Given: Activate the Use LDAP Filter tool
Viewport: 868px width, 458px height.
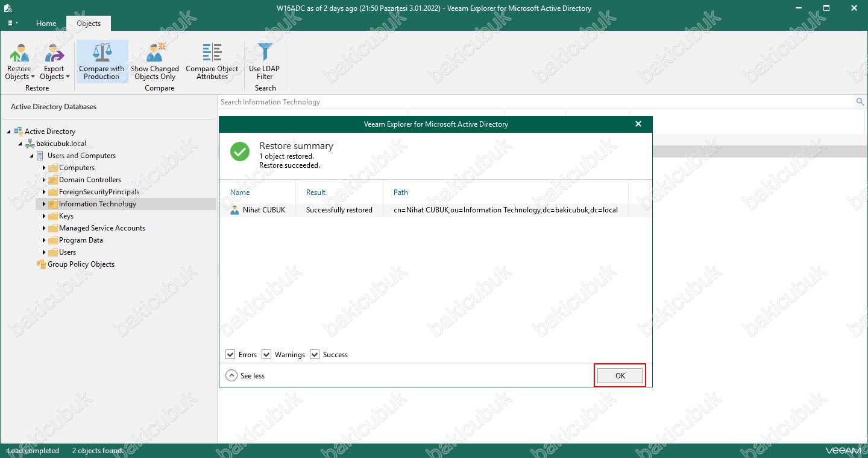Looking at the screenshot, I should point(265,62).
